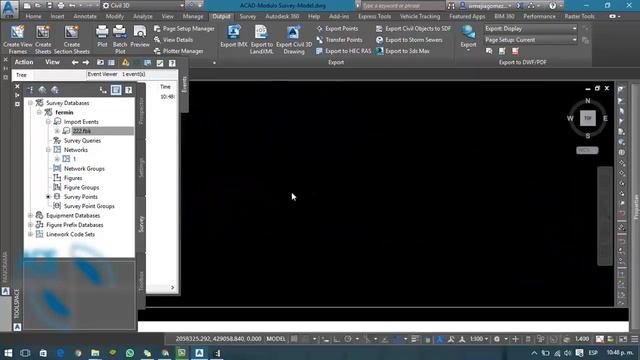The height and width of the screenshot is (360, 640).
Task: Click Export to Storm Sewers
Action: (409, 40)
